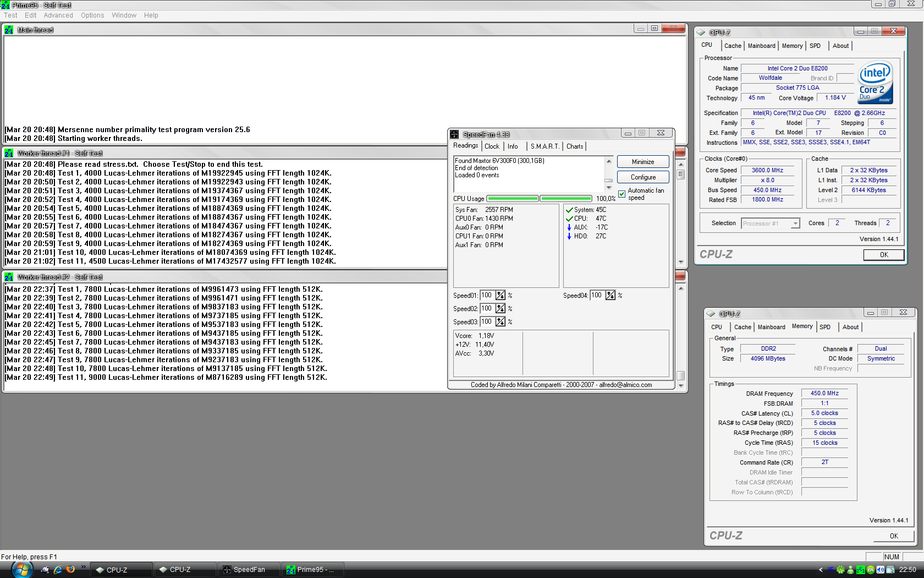Click the Prime95 icon in the main title bar
Image resolution: width=924 pixels, height=578 pixels.
[5, 5]
